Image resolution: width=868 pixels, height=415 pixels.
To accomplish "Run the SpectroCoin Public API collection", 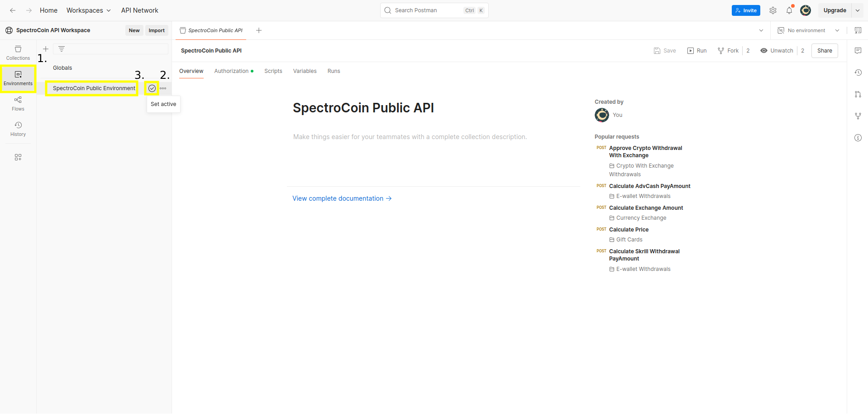I will [697, 51].
